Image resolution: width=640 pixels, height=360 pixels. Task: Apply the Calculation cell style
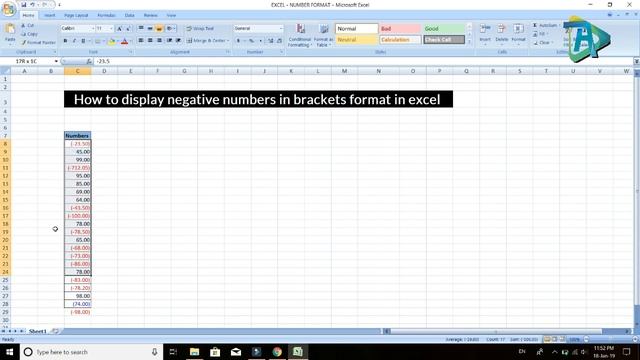400,40
